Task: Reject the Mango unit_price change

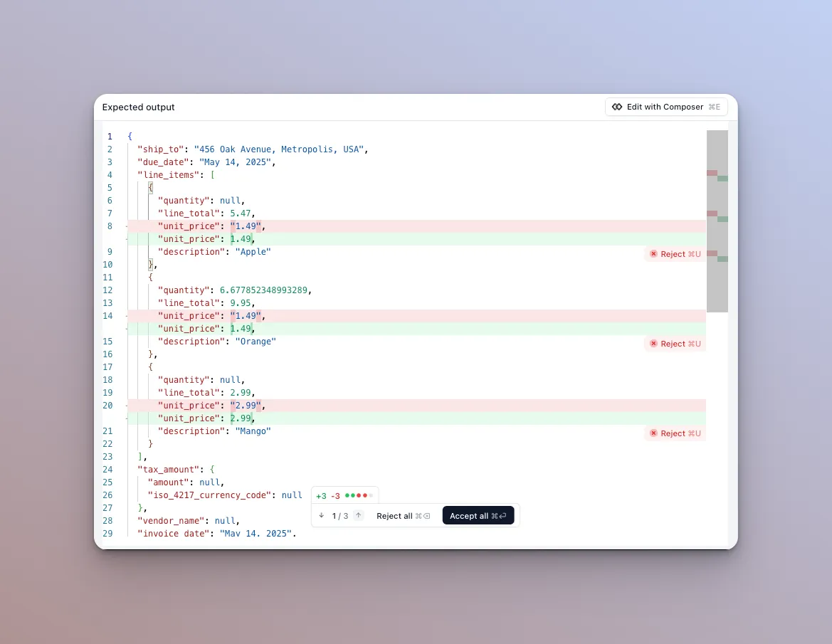Action: 675,433
